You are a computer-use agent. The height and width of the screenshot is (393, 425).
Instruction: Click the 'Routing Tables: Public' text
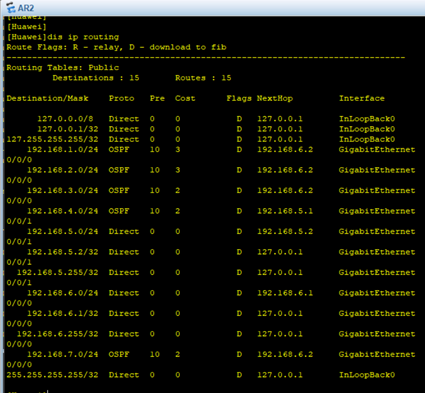[x=63, y=68]
